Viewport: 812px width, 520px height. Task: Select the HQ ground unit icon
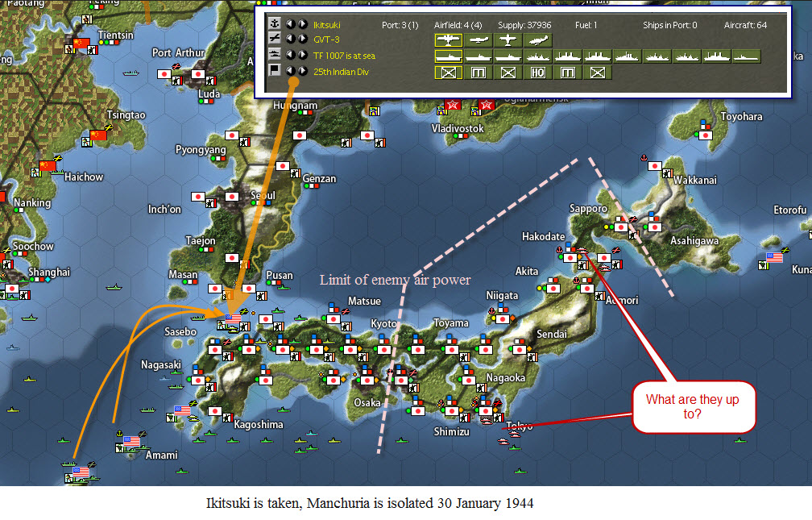[537, 73]
